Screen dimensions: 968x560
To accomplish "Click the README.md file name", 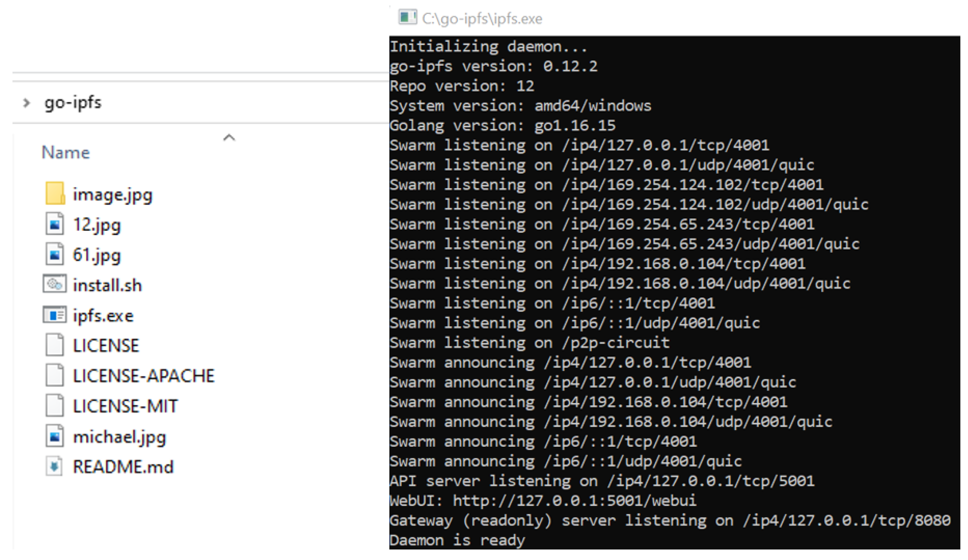I will pyautogui.click(x=123, y=467).
